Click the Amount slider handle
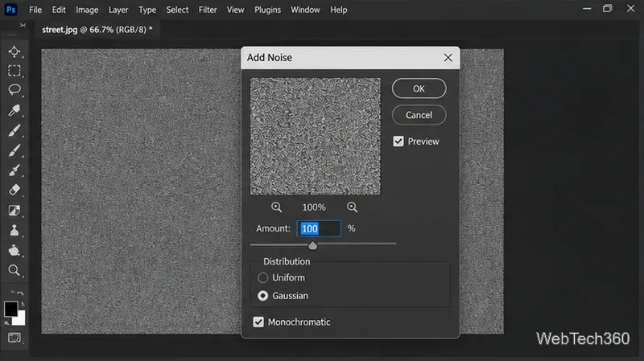The width and height of the screenshot is (644, 361). pyautogui.click(x=312, y=245)
